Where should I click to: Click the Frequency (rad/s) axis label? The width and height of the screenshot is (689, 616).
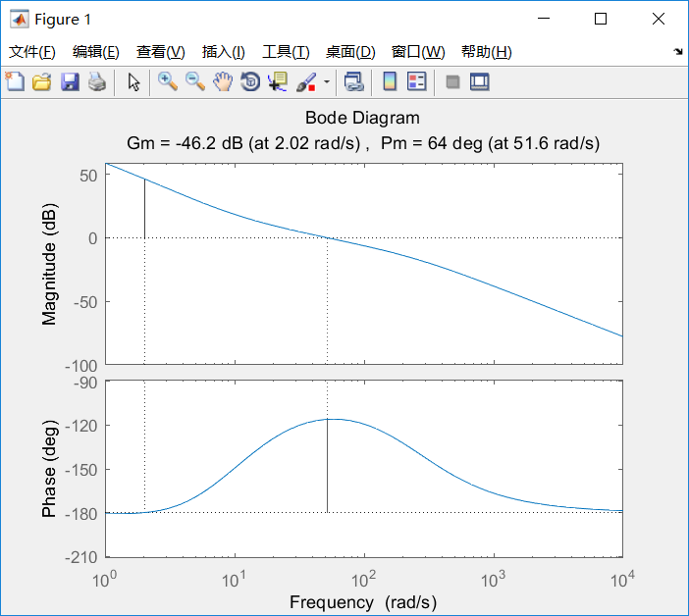(363, 602)
